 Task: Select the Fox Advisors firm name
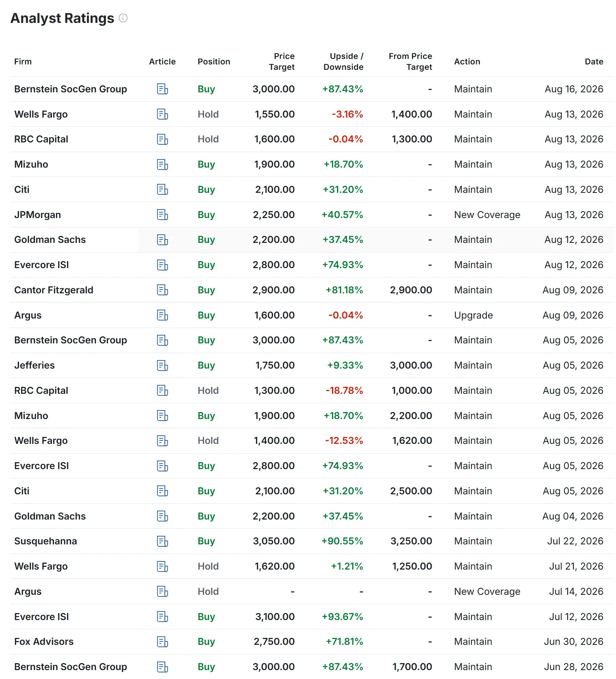pos(44,642)
